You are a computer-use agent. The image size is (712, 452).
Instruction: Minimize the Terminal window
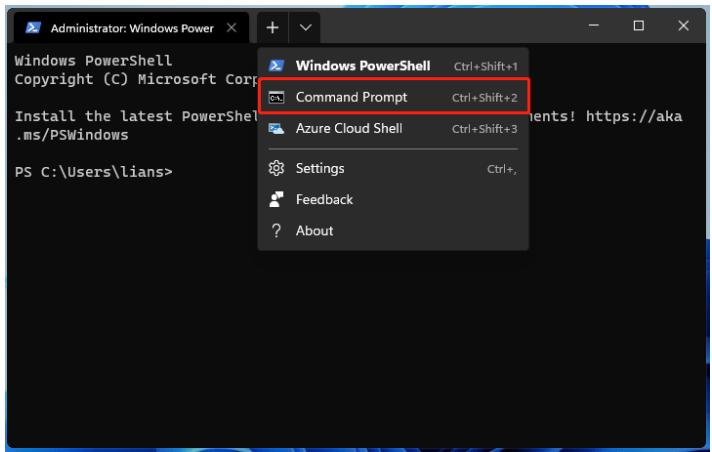click(x=593, y=26)
